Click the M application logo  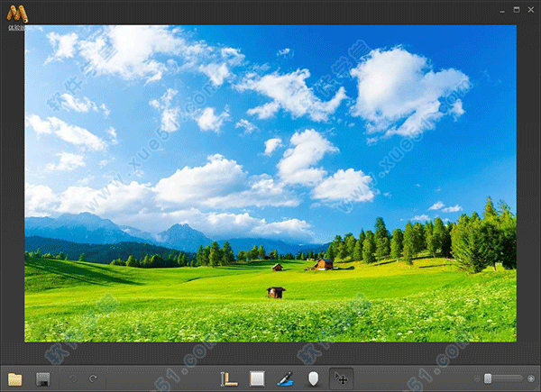(16, 12)
